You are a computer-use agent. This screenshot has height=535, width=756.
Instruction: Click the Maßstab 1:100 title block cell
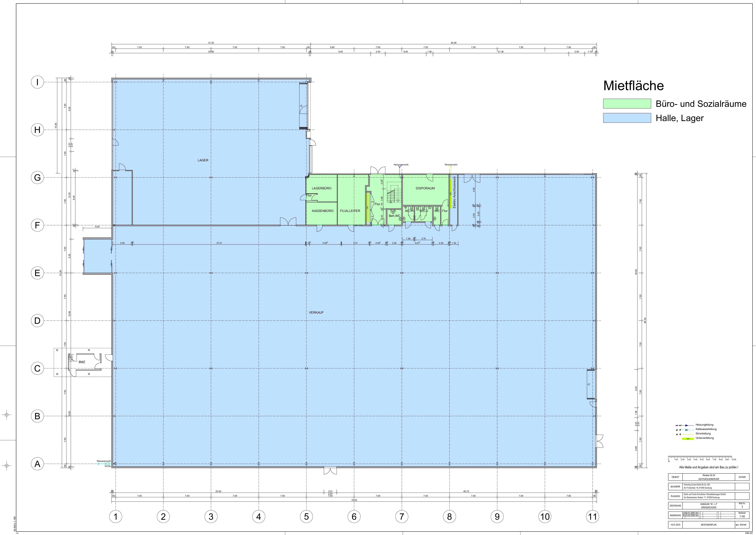tap(742, 515)
